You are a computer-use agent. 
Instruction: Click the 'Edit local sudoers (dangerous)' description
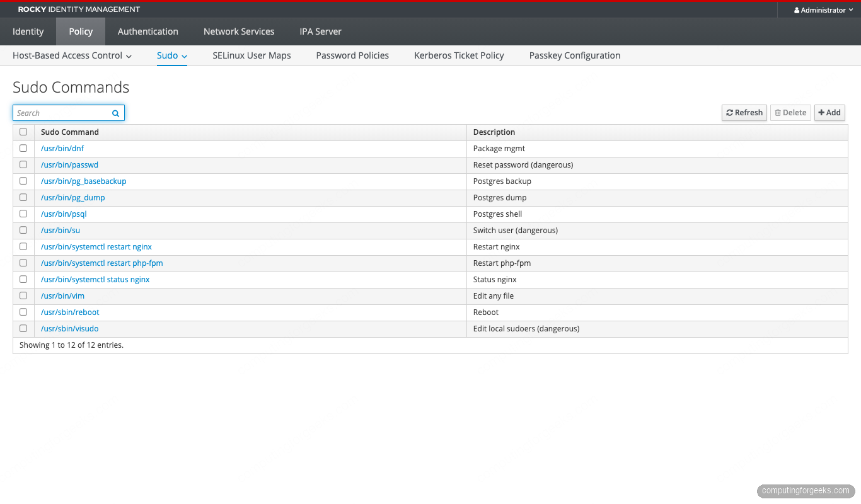[526, 329]
